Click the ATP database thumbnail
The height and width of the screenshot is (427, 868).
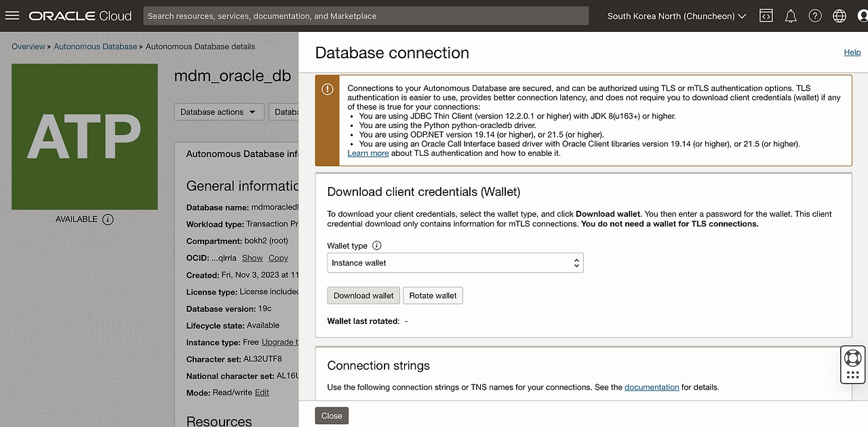coord(85,136)
